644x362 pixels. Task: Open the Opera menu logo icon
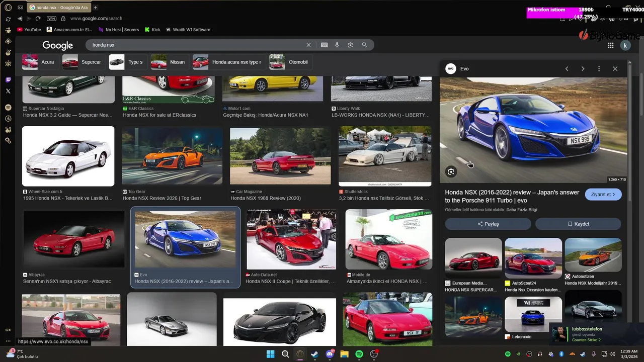8,8
